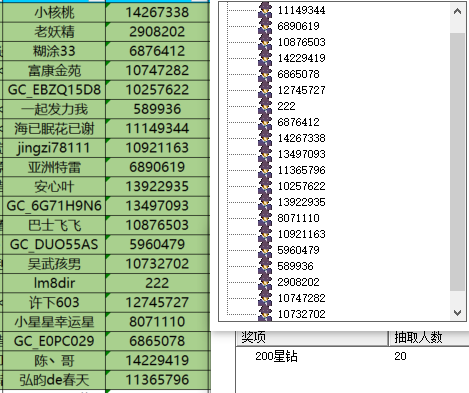The width and height of the screenshot is (469, 393).
Task: Click the user icon beside 6876412 in list
Action: [x=265, y=121]
